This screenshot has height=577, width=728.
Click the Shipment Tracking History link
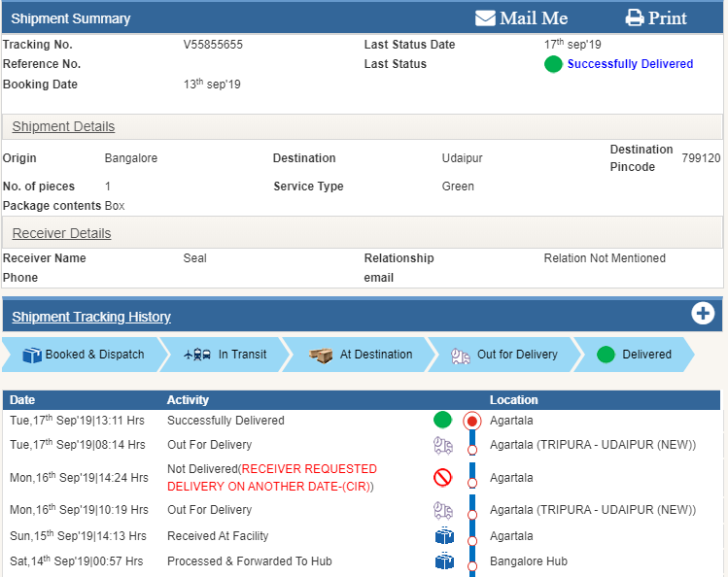[91, 317]
